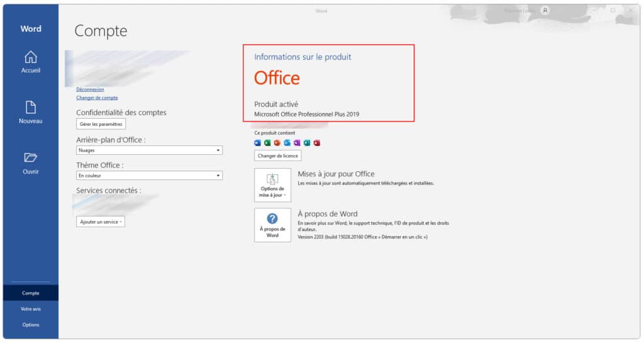
Task: Click the text about automatic update downloads
Action: tap(365, 183)
